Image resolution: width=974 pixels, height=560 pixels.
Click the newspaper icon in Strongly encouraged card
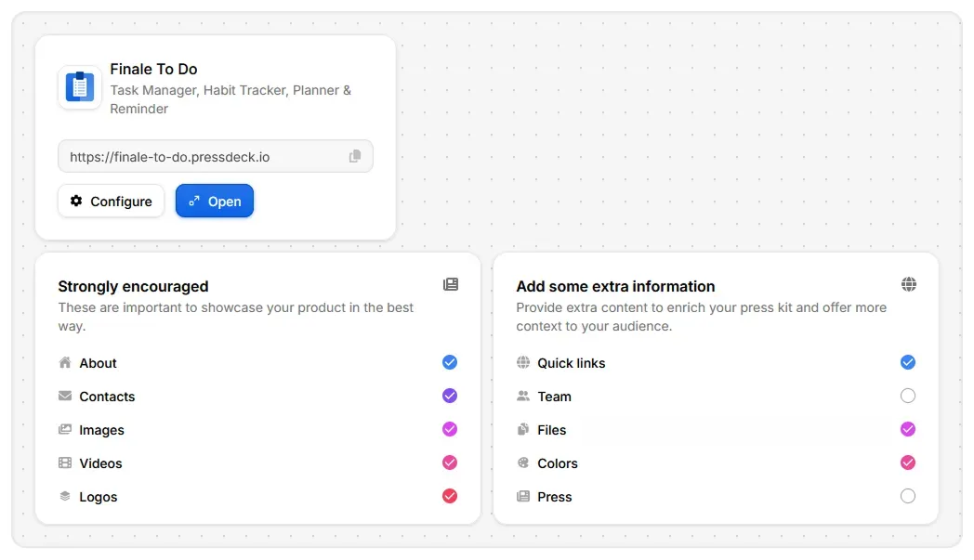pyautogui.click(x=451, y=284)
